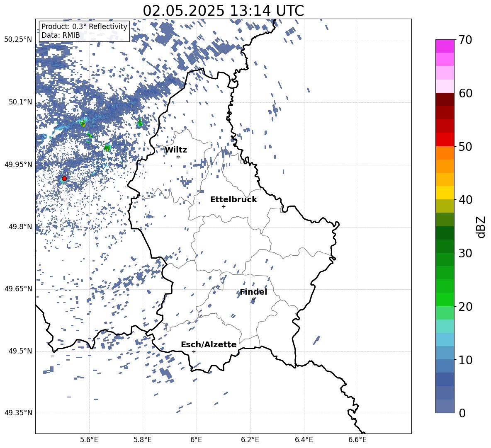
Task: Click the 49.35°N latitude label
Action: click(18, 413)
